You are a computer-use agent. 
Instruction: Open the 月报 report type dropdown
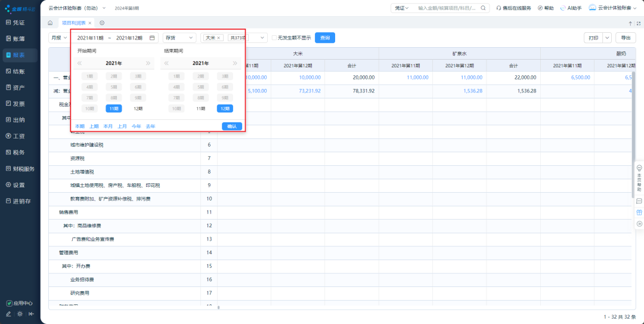[58, 38]
